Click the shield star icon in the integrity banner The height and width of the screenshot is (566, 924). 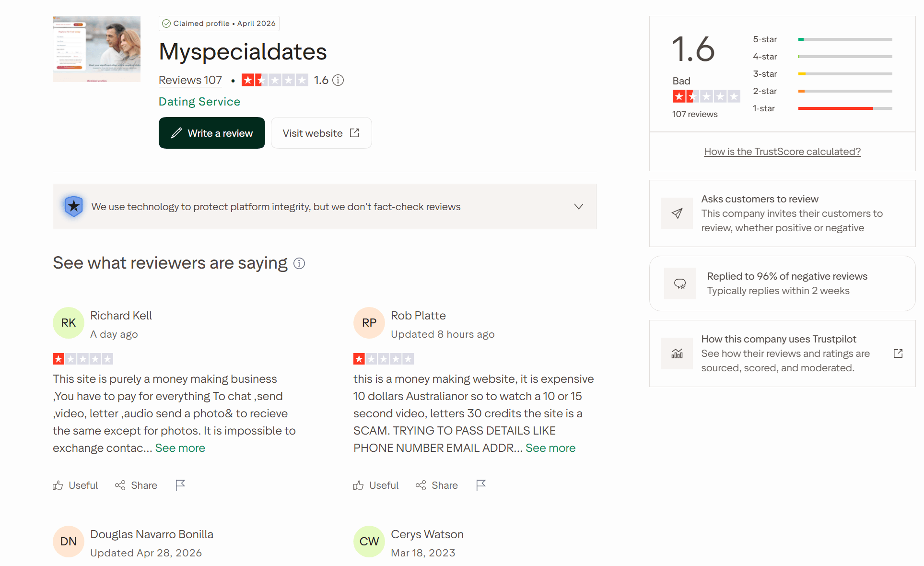pos(73,206)
